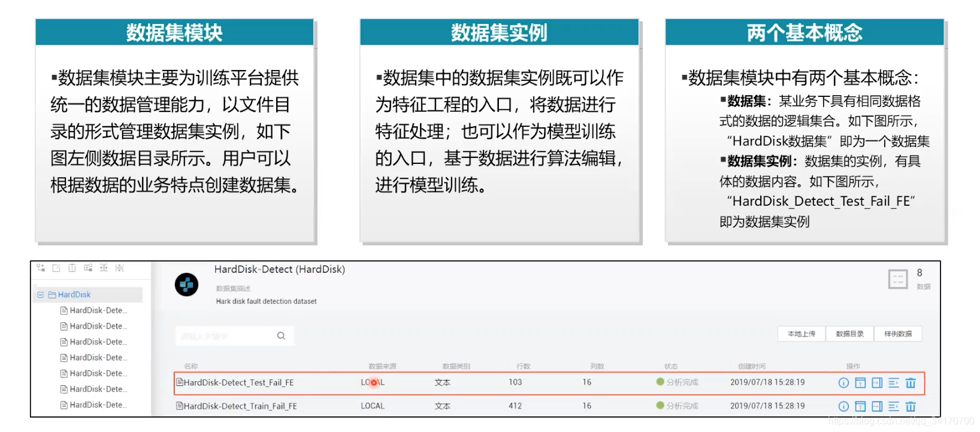Click the 数据集实例 slide heading
The image size is (980, 432).
click(499, 32)
